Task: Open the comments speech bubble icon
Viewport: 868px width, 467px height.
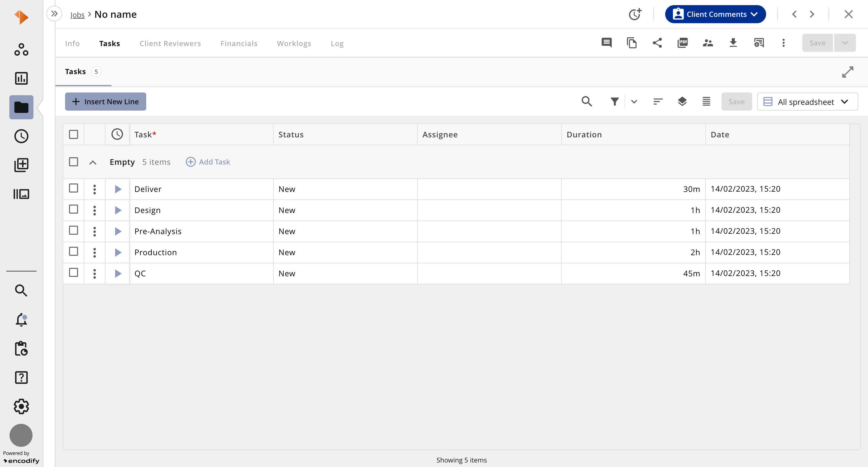Action: pos(606,43)
